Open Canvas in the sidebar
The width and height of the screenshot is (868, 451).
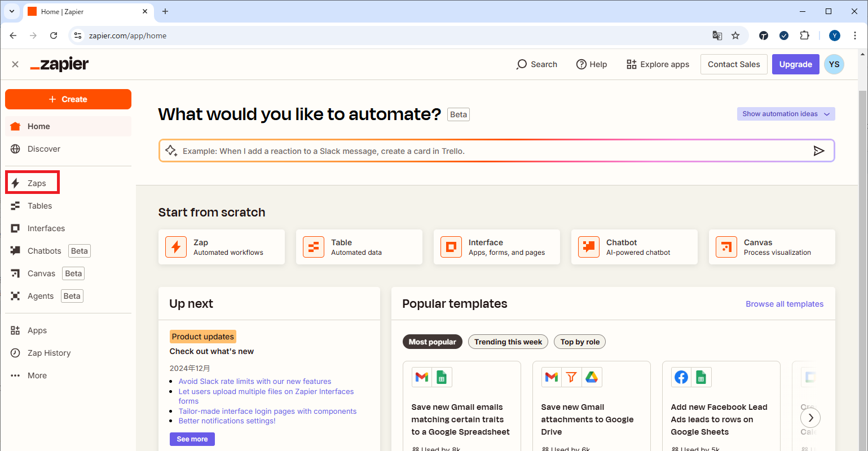41,273
